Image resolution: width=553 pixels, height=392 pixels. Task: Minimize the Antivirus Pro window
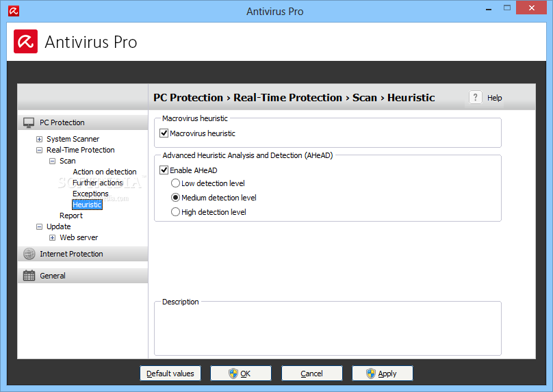coord(489,8)
